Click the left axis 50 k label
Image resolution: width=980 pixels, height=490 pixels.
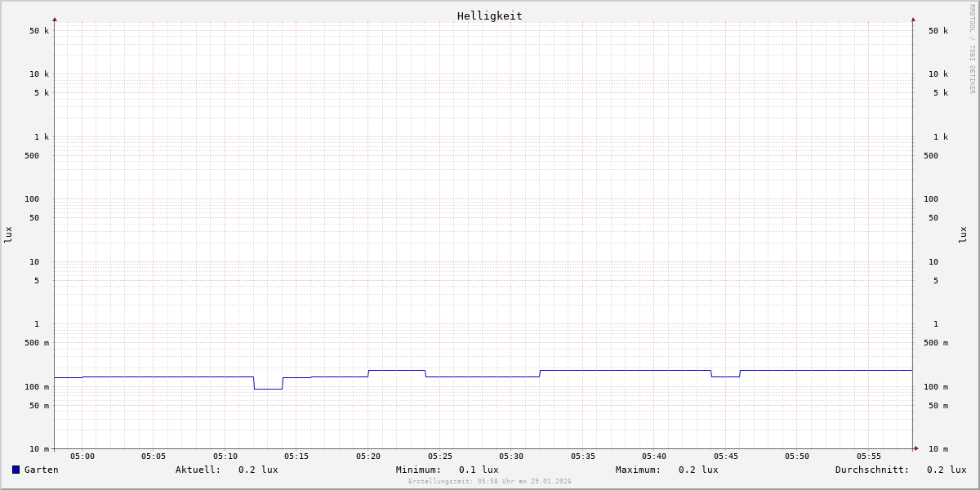pos(39,31)
